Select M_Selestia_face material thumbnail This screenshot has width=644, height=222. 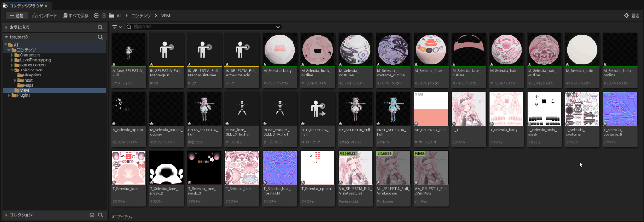pos(431,50)
